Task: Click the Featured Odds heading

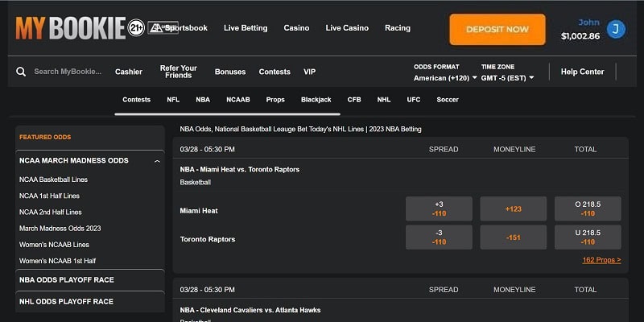Action: (45, 137)
